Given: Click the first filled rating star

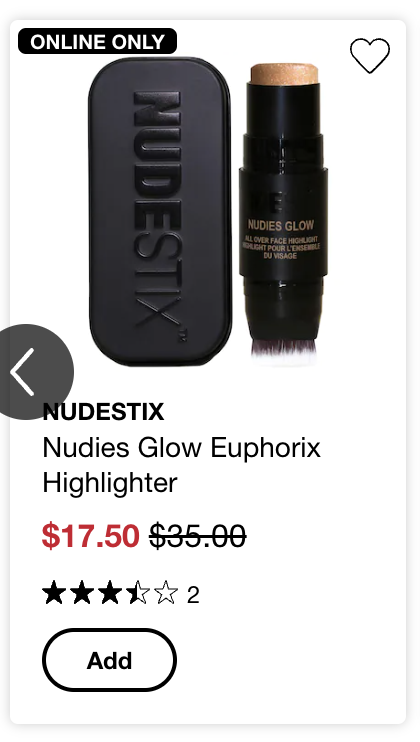Looking at the screenshot, I should (54, 593).
